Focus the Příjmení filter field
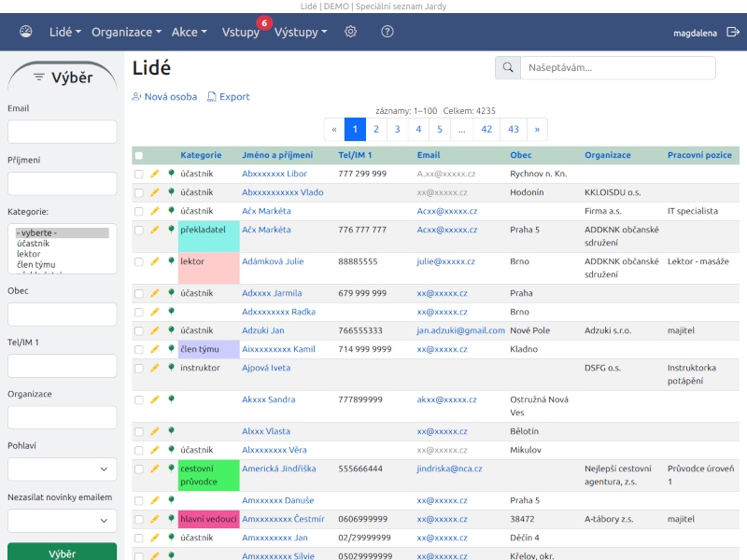 [x=62, y=183]
